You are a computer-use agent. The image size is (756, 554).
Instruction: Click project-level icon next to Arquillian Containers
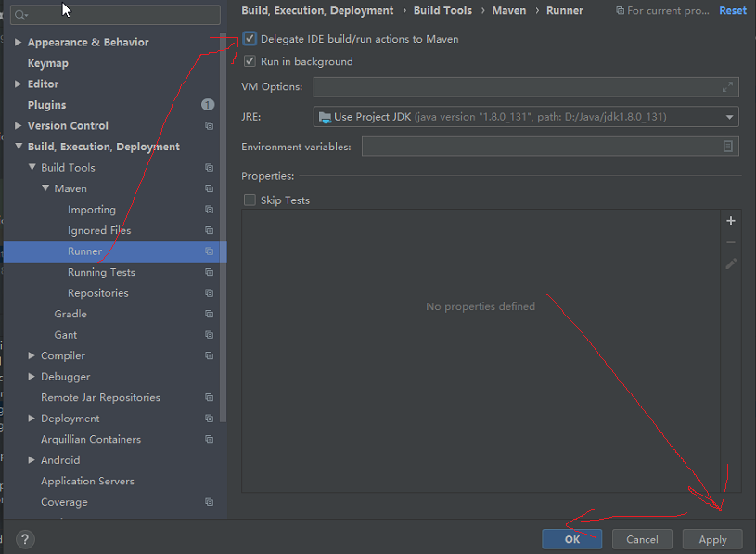(210, 439)
